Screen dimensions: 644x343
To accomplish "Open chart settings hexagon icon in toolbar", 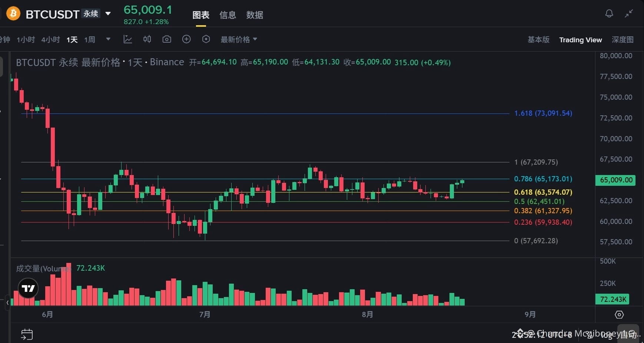I will [206, 39].
